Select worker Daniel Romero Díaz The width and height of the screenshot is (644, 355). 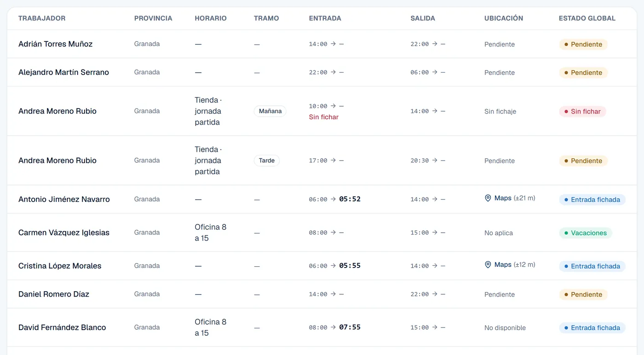pyautogui.click(x=54, y=294)
